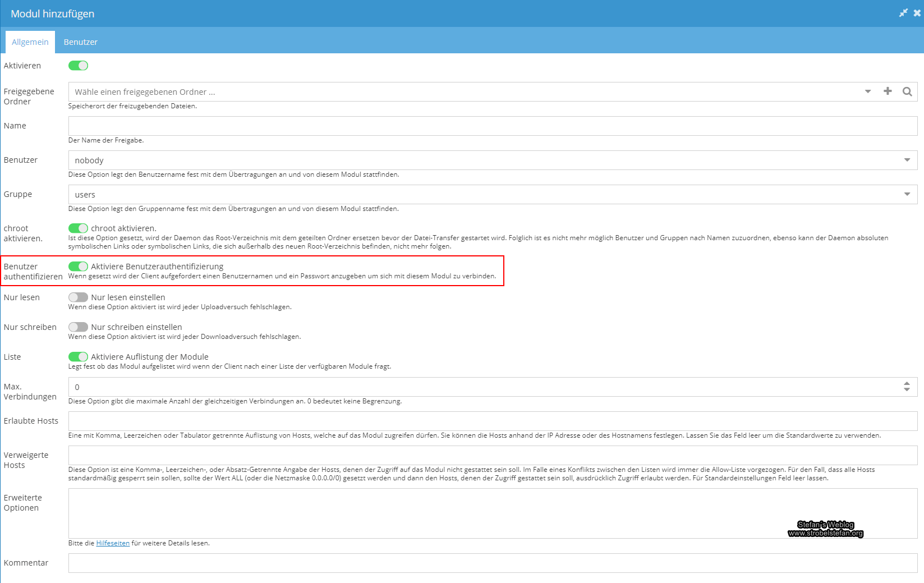Disable Aktiviere Benutzerauthentifizierung
This screenshot has width=924, height=583.
[78, 267]
